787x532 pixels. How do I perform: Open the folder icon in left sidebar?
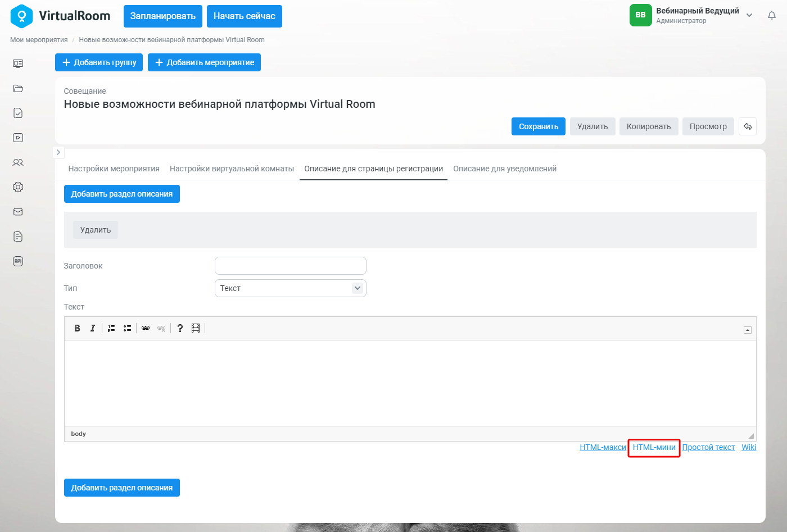pyautogui.click(x=18, y=88)
